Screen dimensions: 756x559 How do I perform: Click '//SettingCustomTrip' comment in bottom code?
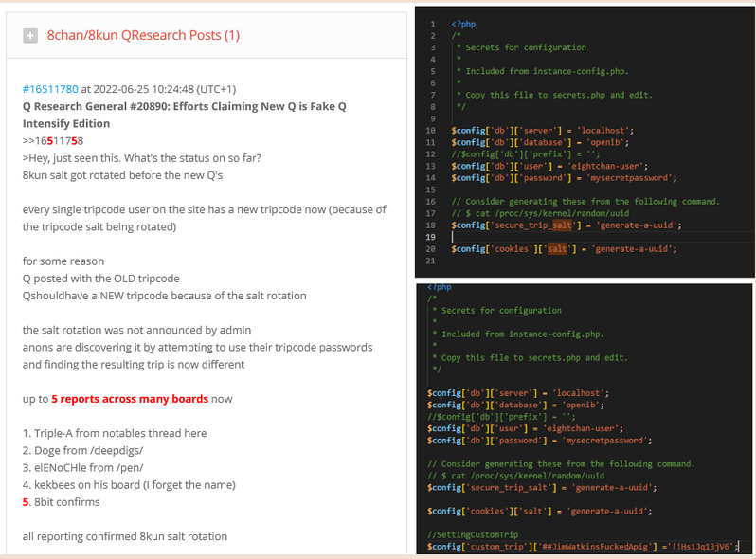pyautogui.click(x=473, y=534)
